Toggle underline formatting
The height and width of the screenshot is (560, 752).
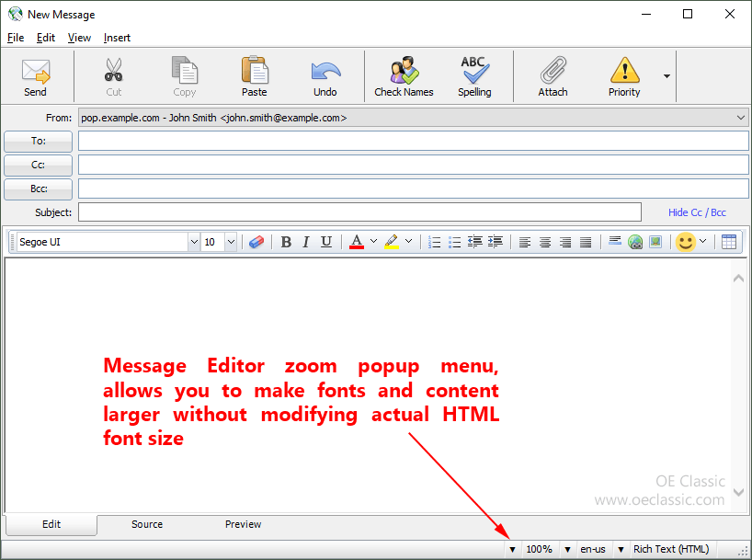[x=326, y=242]
